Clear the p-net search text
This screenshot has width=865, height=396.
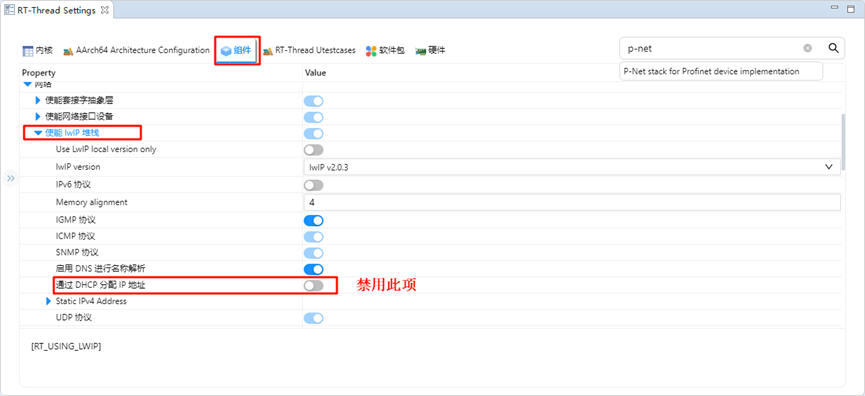coord(808,48)
